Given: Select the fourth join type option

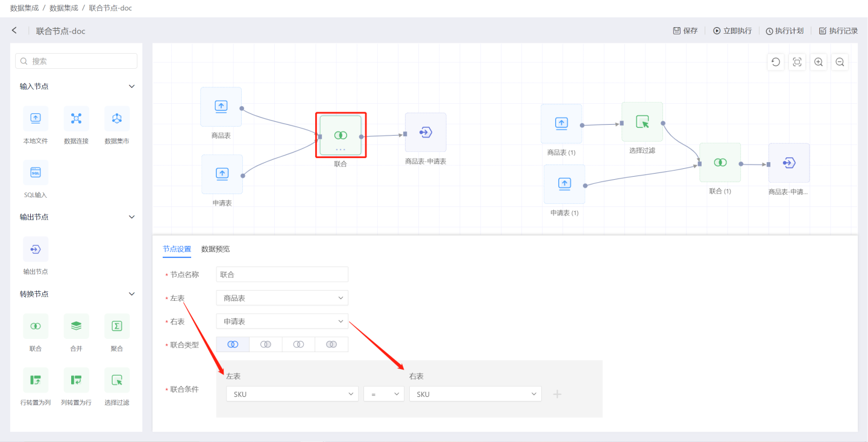Looking at the screenshot, I should coord(332,344).
